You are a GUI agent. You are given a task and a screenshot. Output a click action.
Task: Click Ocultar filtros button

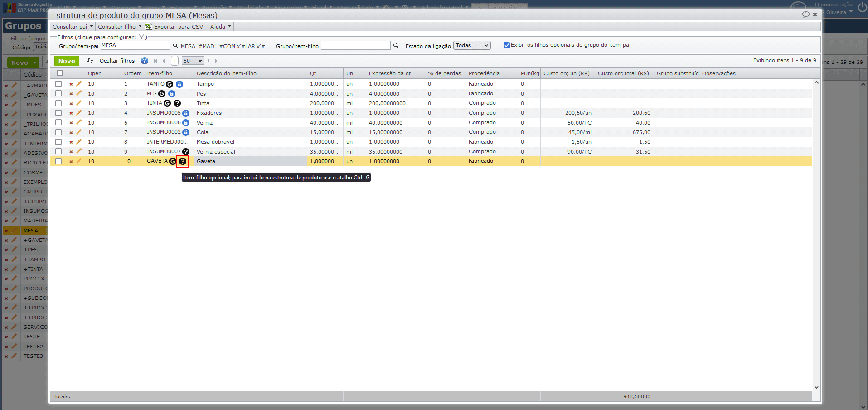click(117, 61)
